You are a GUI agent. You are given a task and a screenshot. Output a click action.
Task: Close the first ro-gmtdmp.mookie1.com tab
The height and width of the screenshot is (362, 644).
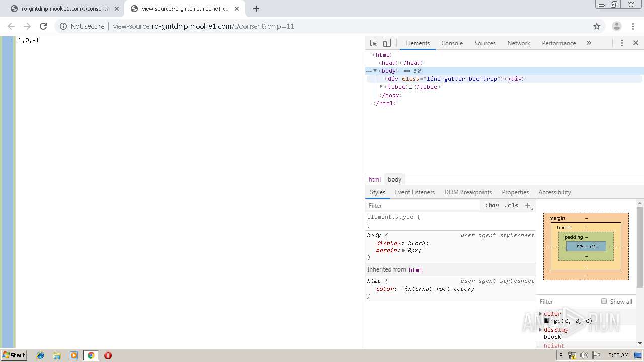117,9
